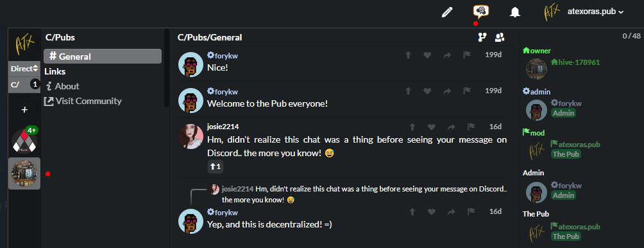Flag the "Yep, and this is decentralized!" message

point(471,212)
